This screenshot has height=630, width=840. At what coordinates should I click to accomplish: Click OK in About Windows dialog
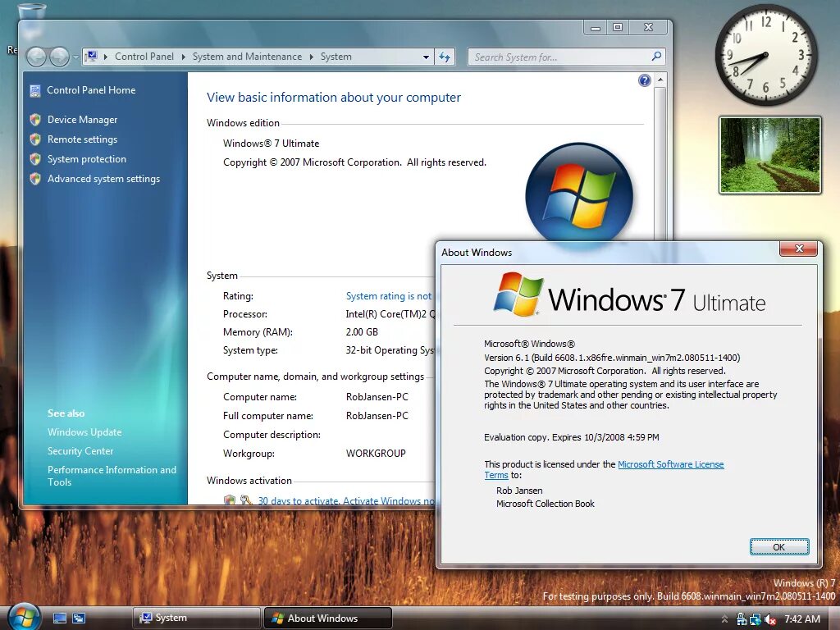[x=779, y=547]
